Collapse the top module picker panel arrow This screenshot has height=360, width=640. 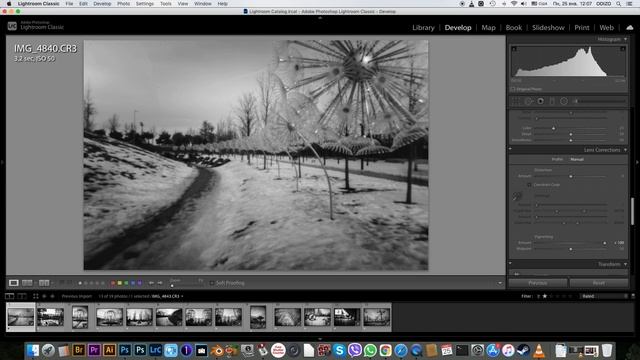click(320, 18)
